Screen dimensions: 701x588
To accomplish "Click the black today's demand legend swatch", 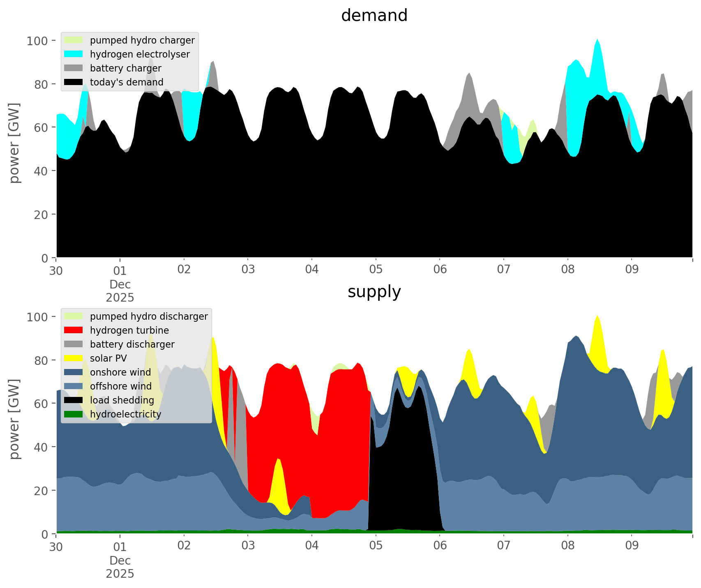I will coord(74,82).
